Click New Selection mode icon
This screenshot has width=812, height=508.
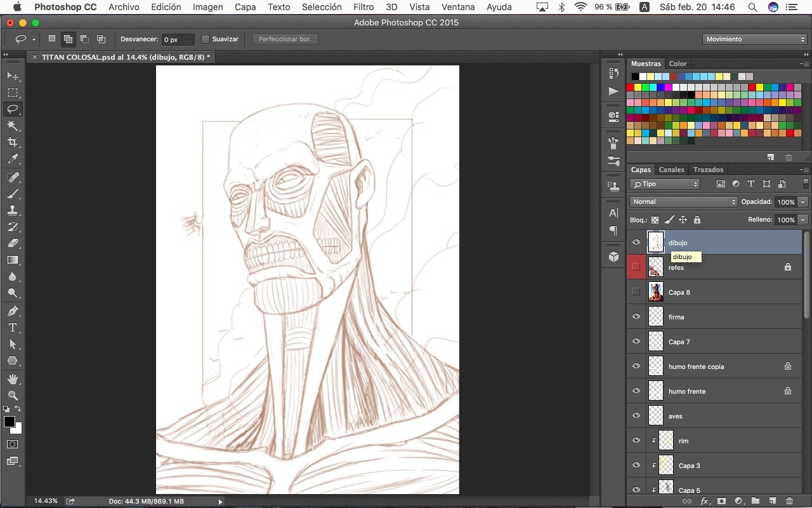click(52, 39)
